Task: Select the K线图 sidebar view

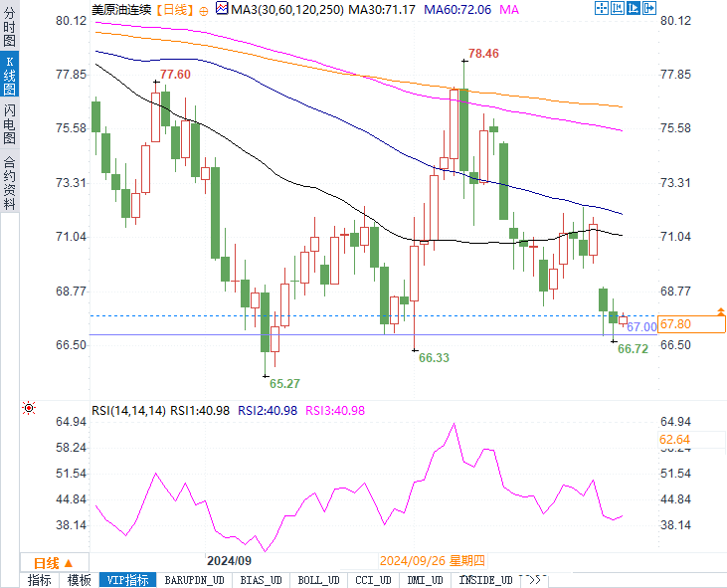Action: point(9,76)
